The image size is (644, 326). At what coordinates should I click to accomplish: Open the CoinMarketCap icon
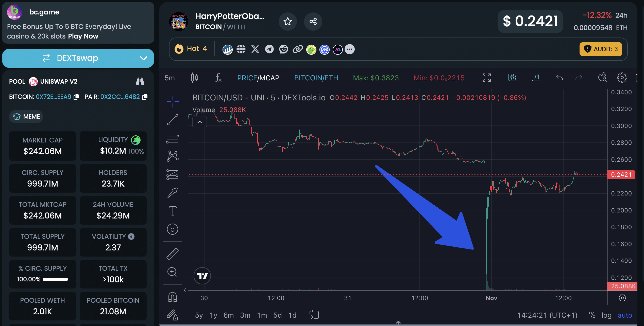click(x=325, y=49)
